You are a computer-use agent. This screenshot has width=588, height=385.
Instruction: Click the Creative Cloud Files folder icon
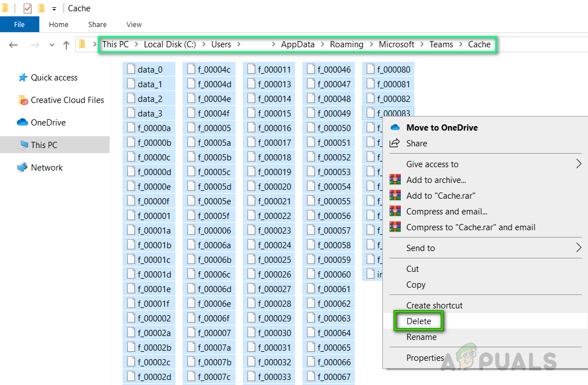(x=23, y=100)
